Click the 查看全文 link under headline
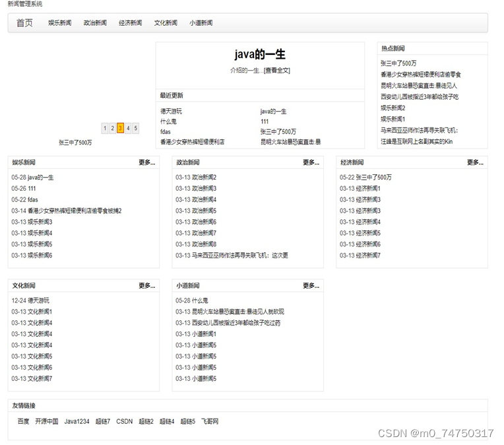 coord(276,71)
